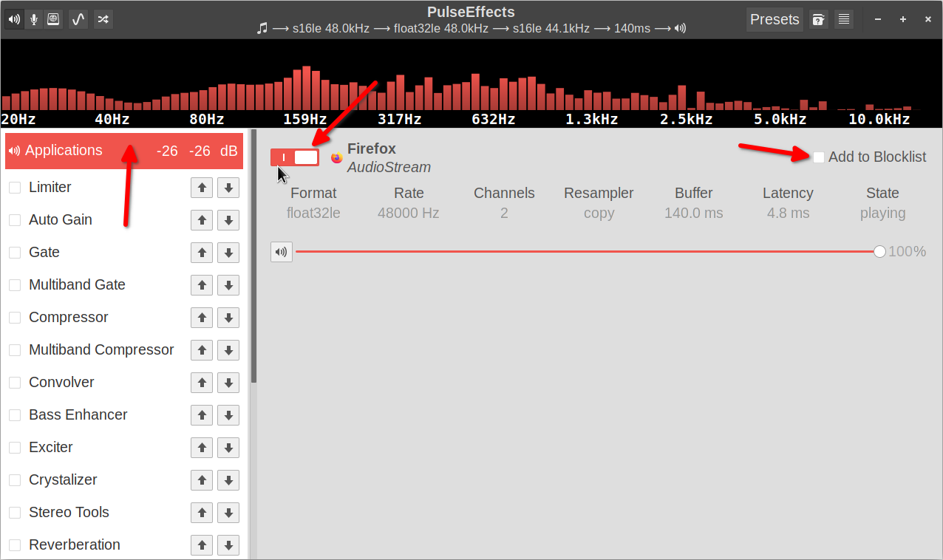
Task: Move Multiband Compressor down one position
Action: pyautogui.click(x=228, y=350)
